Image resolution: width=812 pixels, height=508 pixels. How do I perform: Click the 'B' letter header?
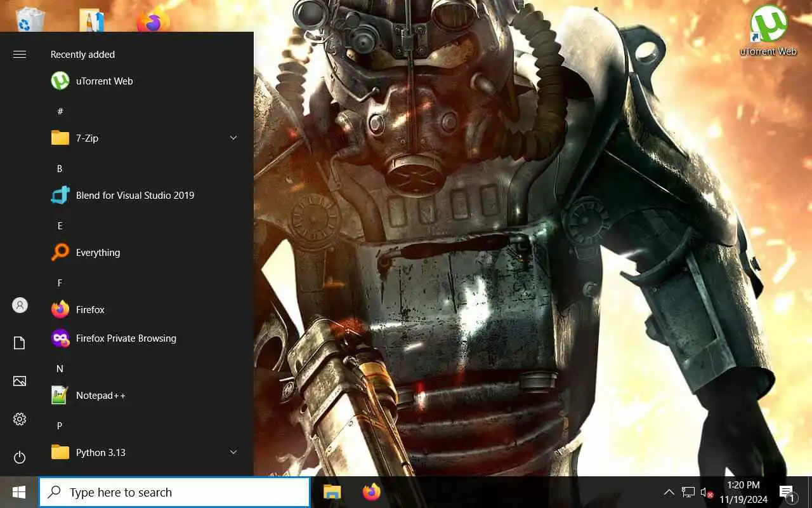tap(60, 168)
